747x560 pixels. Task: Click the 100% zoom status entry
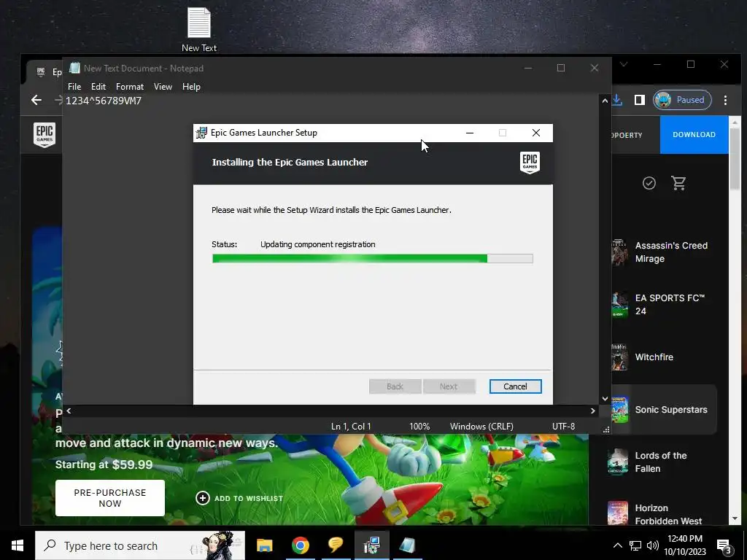click(419, 427)
